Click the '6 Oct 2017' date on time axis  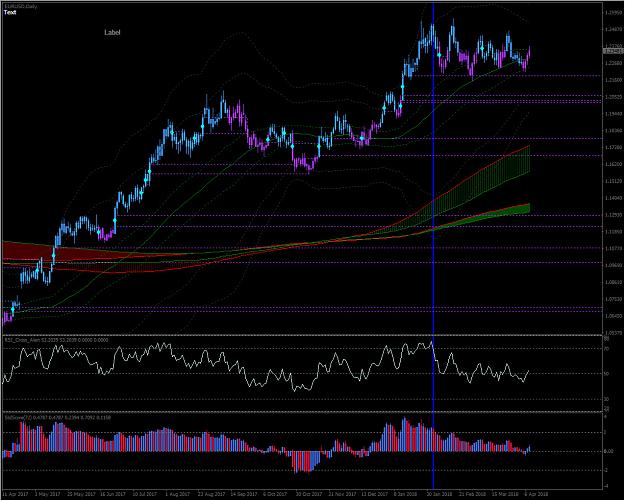pos(275,494)
